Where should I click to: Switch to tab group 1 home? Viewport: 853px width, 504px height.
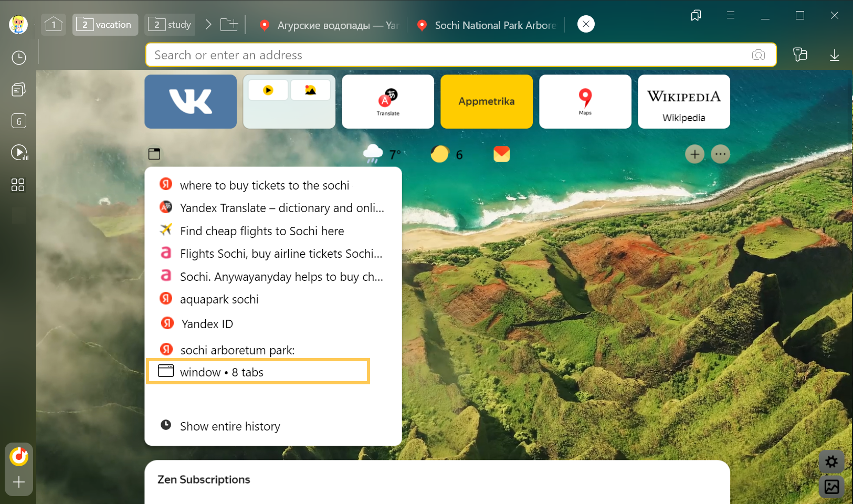click(54, 24)
